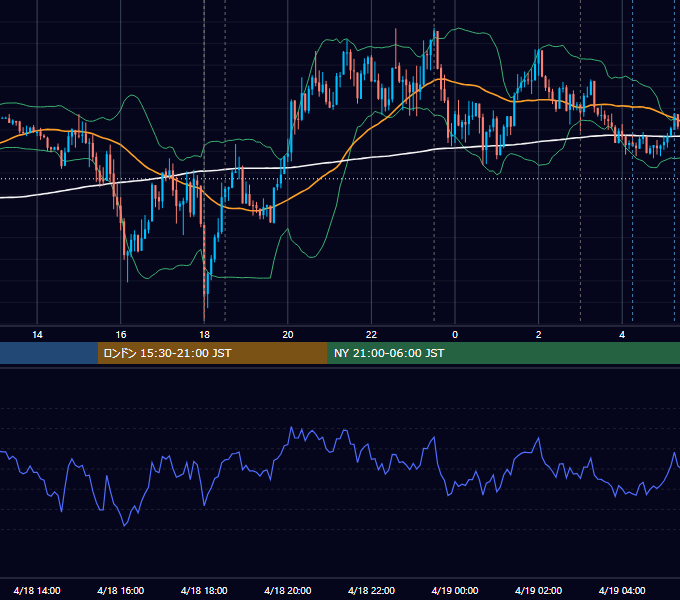Click the 4/18 16:00 timestamp label
This screenshot has height=600, width=680.
[121, 590]
